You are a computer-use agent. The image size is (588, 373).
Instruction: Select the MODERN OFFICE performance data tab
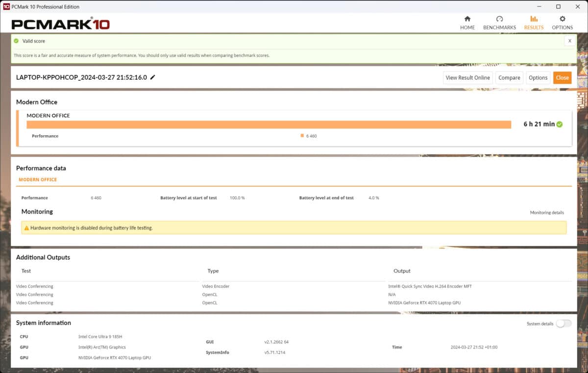(x=38, y=180)
